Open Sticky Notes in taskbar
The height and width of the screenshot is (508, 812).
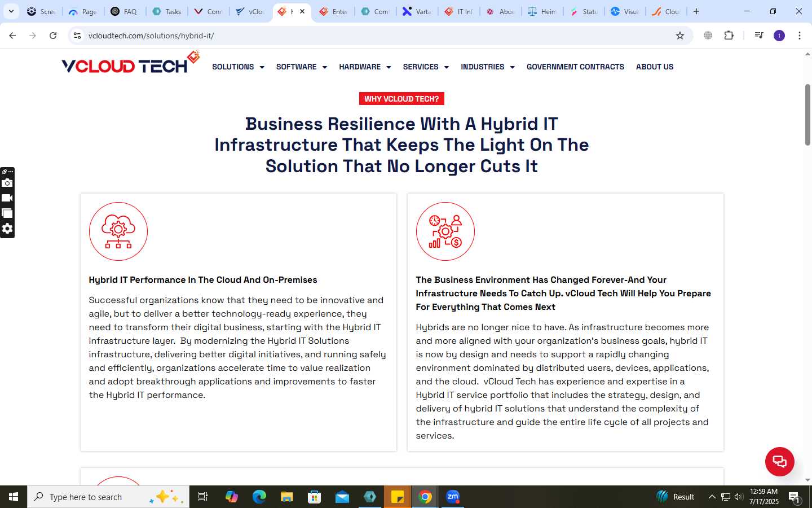[x=398, y=497]
